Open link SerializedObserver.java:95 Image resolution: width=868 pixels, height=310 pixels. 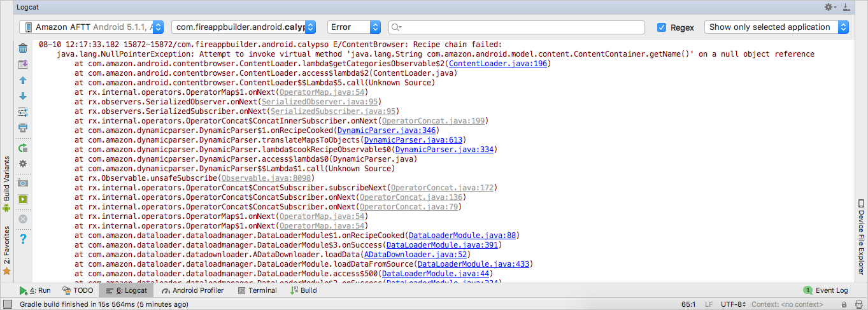[x=319, y=102]
